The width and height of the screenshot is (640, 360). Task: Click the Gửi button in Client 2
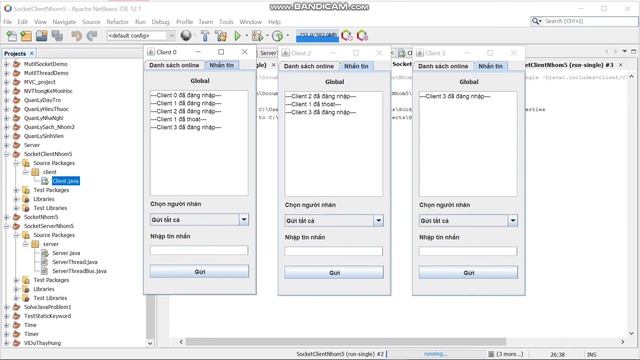click(334, 273)
